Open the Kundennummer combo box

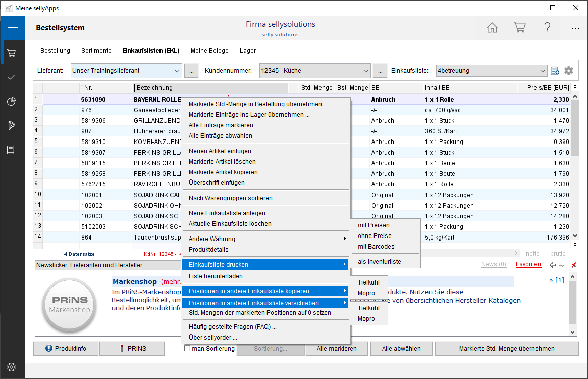pos(366,71)
